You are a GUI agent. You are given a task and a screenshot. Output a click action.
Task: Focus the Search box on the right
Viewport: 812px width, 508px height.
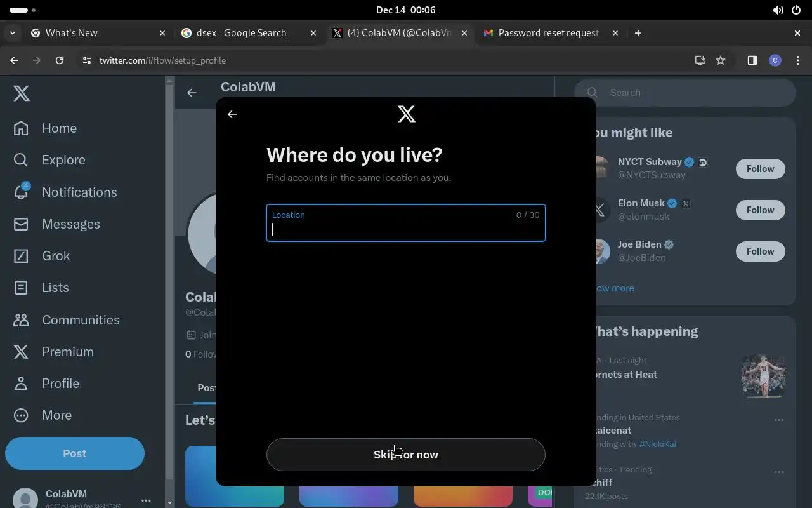(685, 93)
